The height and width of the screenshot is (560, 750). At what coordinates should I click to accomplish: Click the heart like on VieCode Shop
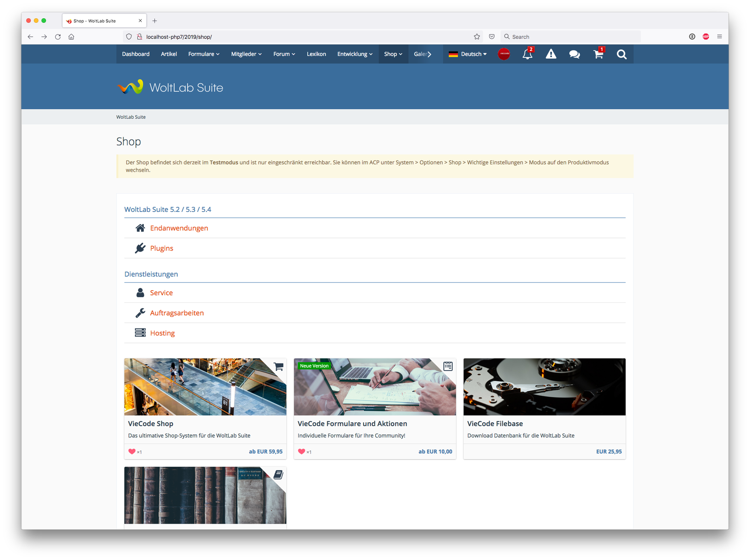tap(132, 451)
